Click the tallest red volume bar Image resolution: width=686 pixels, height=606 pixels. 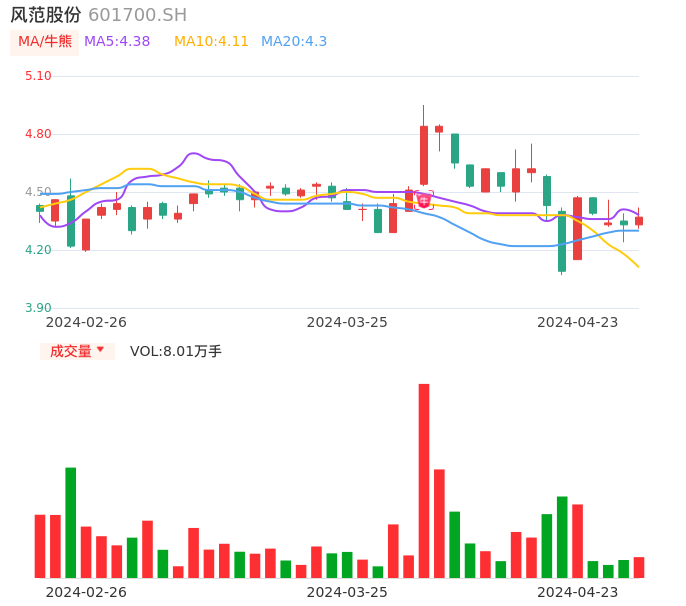tap(424, 480)
